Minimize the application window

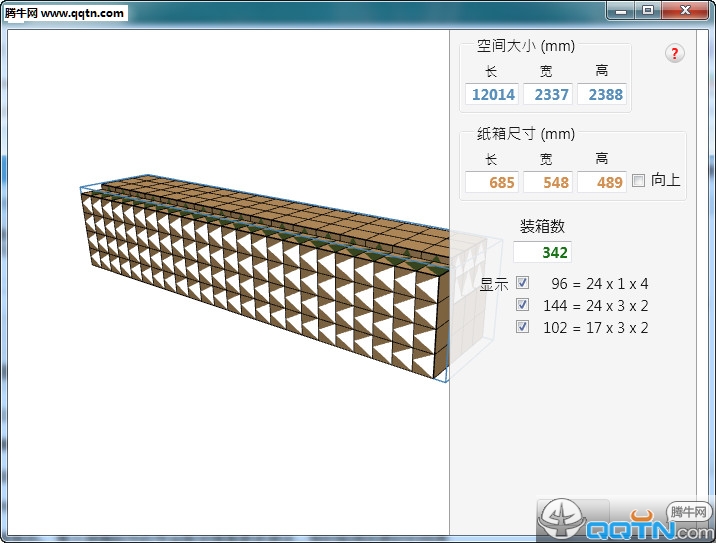coord(621,11)
